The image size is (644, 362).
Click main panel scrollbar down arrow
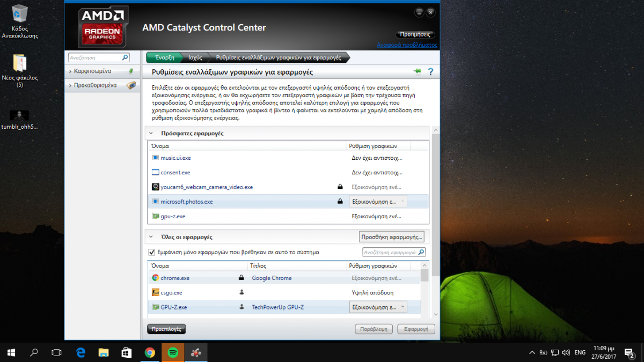[x=435, y=314]
